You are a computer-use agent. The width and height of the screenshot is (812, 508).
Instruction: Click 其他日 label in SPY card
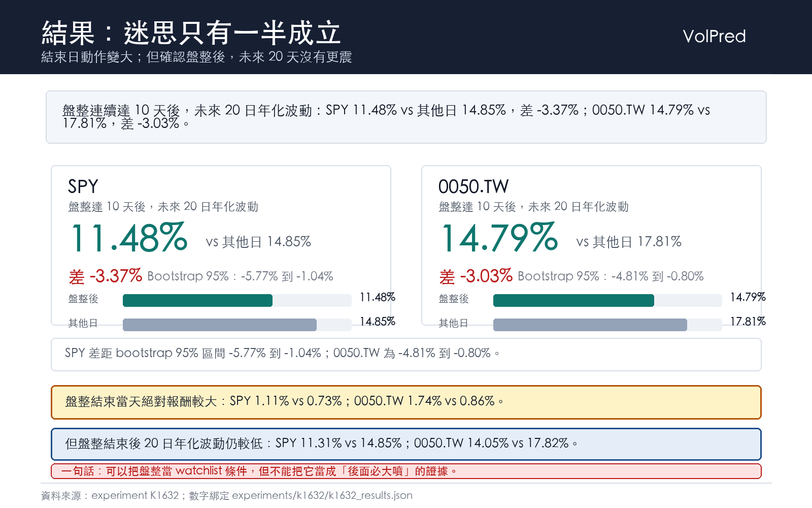(x=83, y=323)
